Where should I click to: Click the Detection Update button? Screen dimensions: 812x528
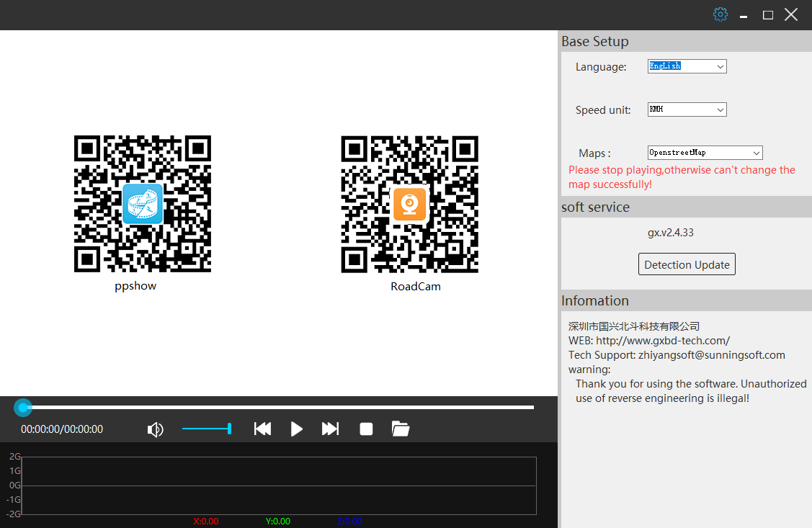pyautogui.click(x=687, y=264)
